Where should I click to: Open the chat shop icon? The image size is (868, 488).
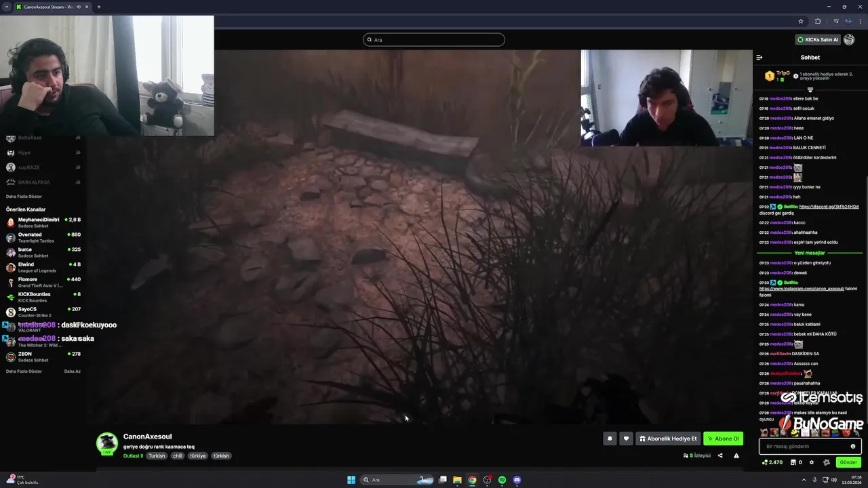click(796, 462)
